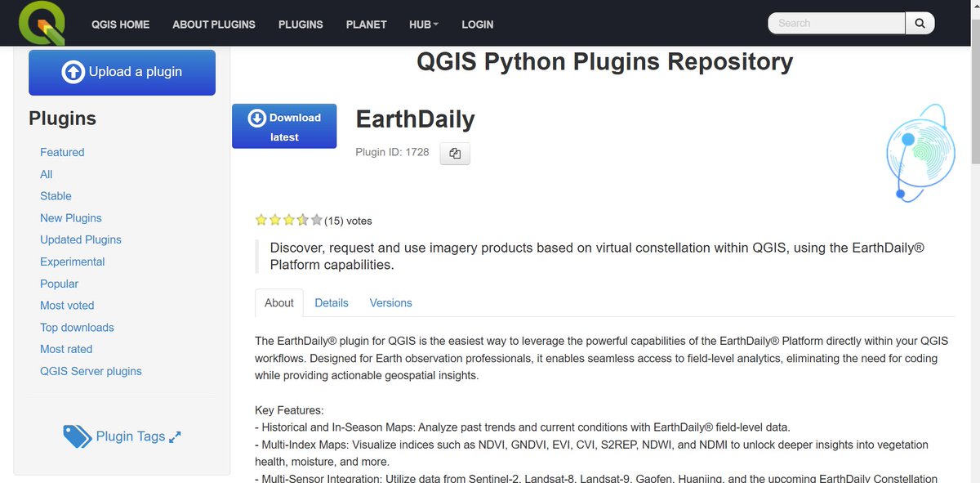The image size is (980, 483).
Task: Click LOGIN in navbar
Action: click(x=478, y=25)
